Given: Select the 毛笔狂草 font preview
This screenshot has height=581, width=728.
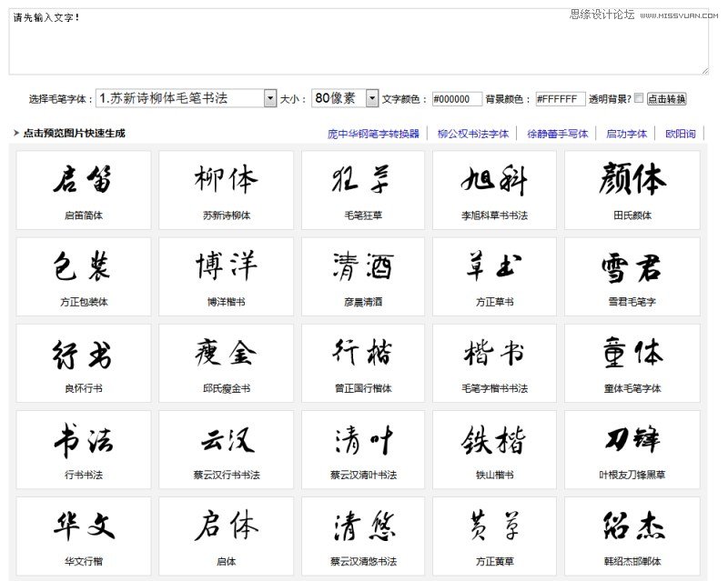Looking at the screenshot, I should (x=363, y=190).
